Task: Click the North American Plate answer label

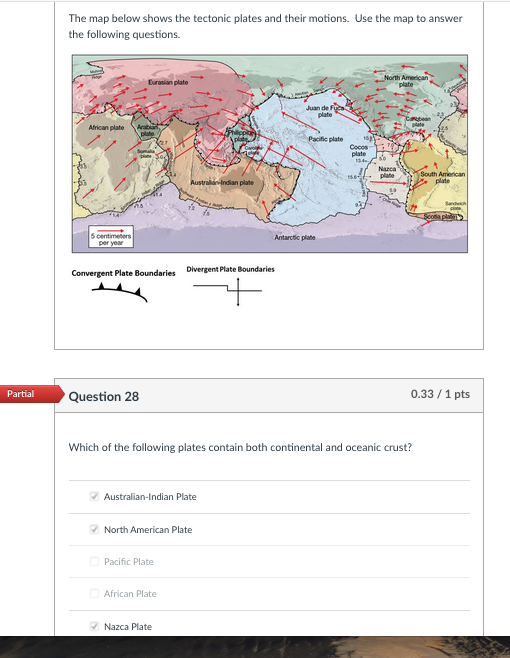Action: (148, 530)
